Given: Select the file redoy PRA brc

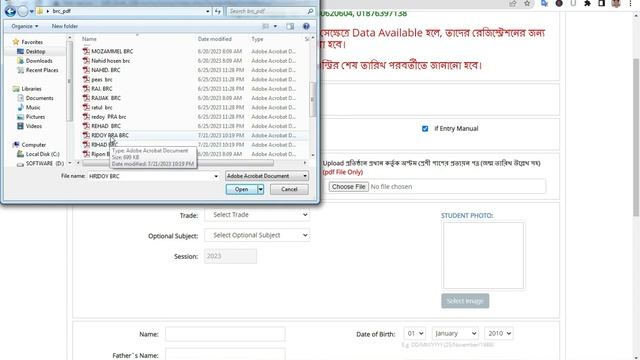Looking at the screenshot, I should pyautogui.click(x=109, y=117).
